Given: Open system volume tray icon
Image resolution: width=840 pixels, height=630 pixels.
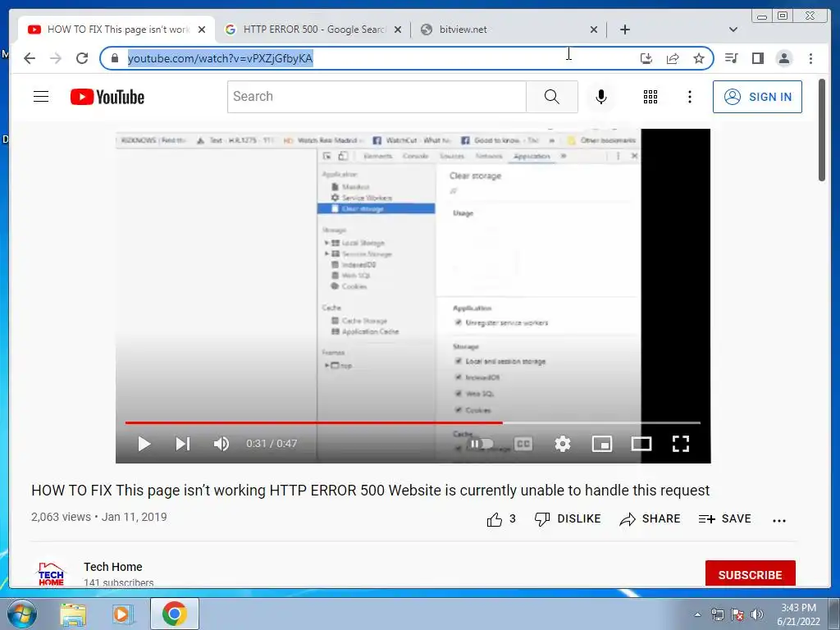Looking at the screenshot, I should coord(756,614).
